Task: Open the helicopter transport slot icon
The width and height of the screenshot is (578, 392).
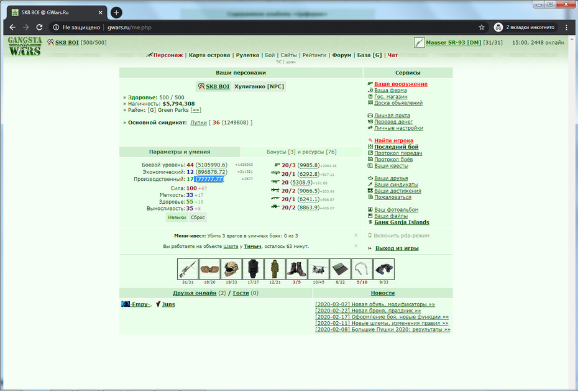Action: [x=318, y=269]
